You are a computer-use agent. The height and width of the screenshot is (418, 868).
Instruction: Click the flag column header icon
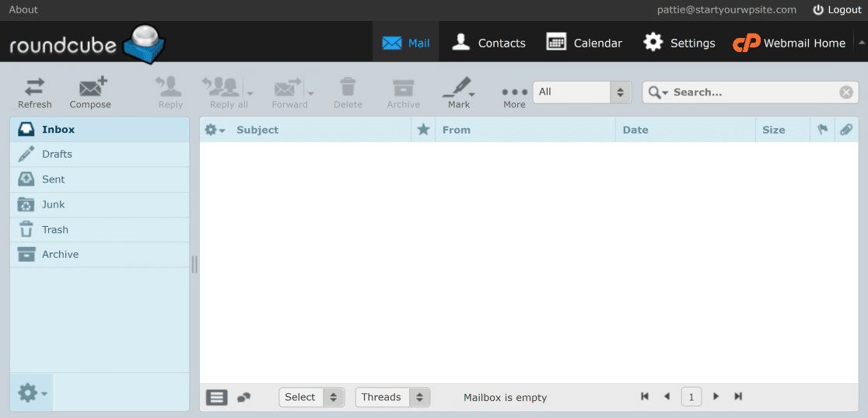click(x=822, y=130)
